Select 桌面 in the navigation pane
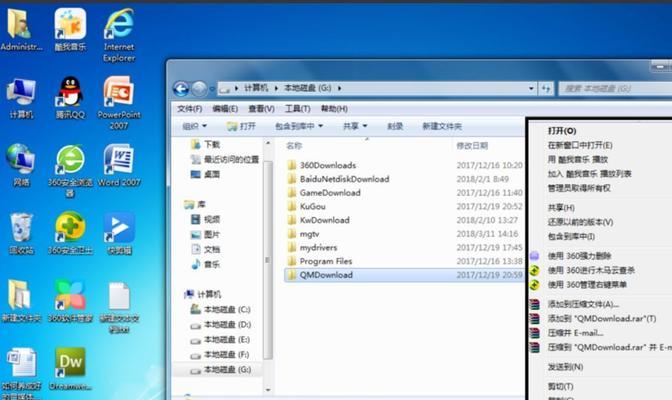Viewport: 672px width, 400px height. 205,174
